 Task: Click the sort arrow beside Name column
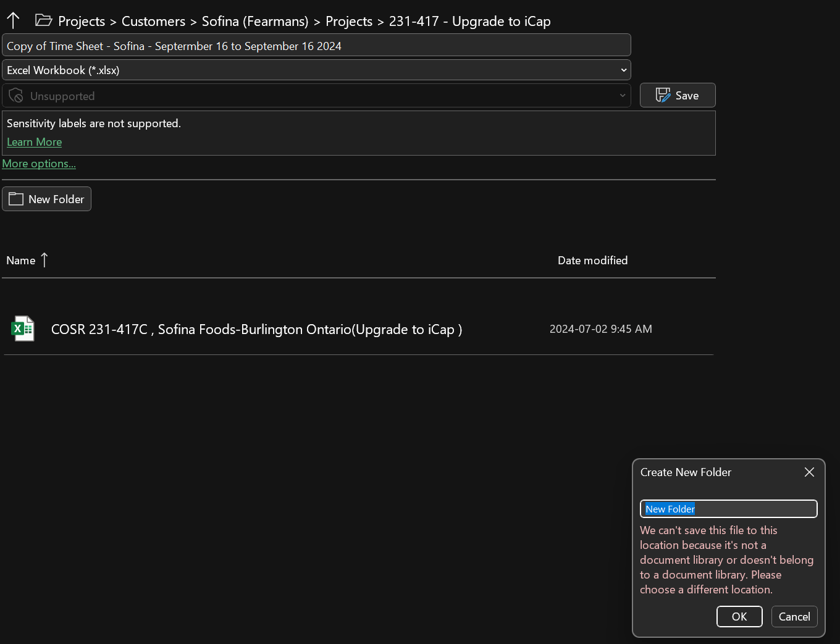tap(44, 260)
